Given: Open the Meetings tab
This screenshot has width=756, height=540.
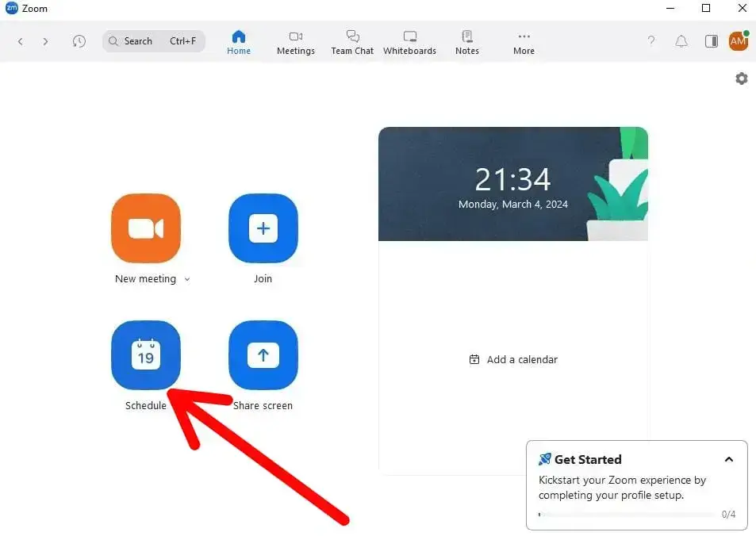Looking at the screenshot, I should 296,44.
